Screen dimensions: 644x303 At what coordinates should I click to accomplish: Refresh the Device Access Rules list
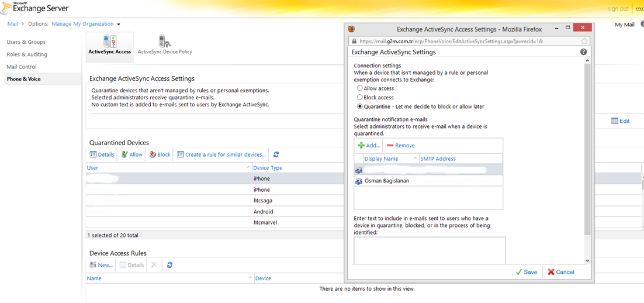169,265
